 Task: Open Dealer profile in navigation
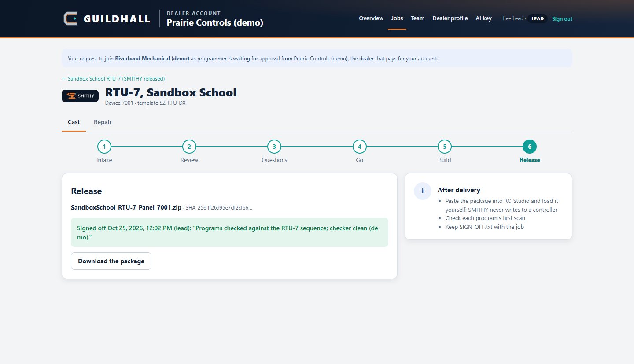pos(450,18)
